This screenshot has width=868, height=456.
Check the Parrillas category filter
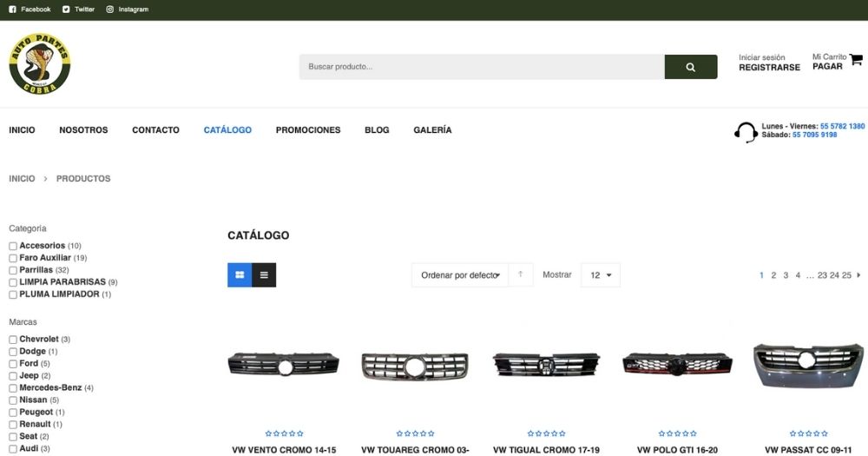(13, 270)
